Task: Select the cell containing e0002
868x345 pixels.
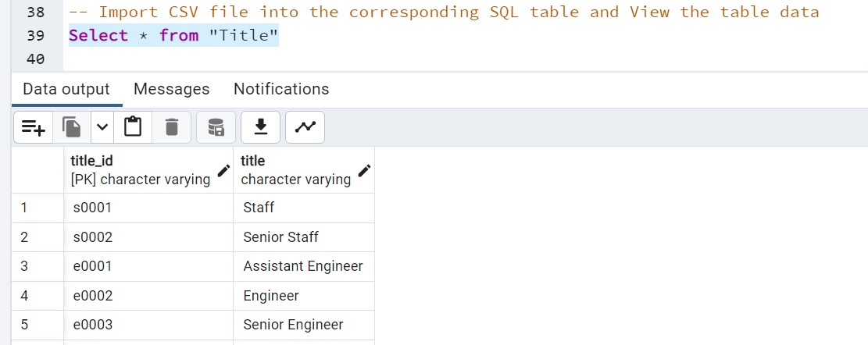Action: [x=148, y=296]
